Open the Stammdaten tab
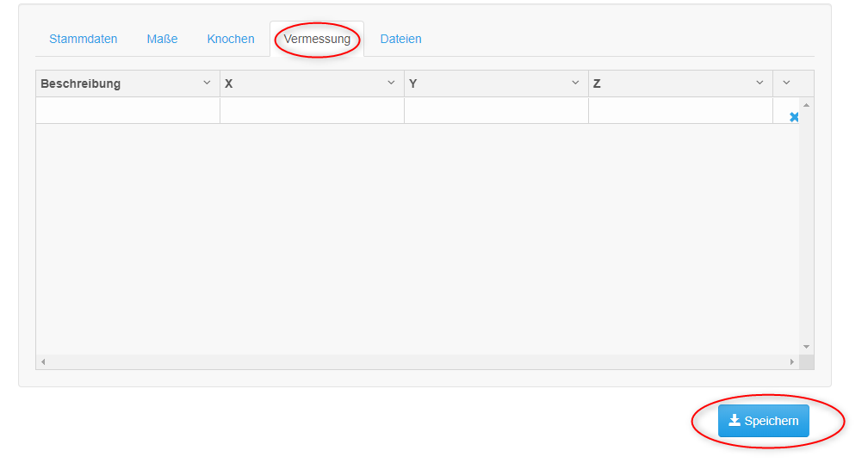This screenshot has width=868, height=463. tap(83, 39)
